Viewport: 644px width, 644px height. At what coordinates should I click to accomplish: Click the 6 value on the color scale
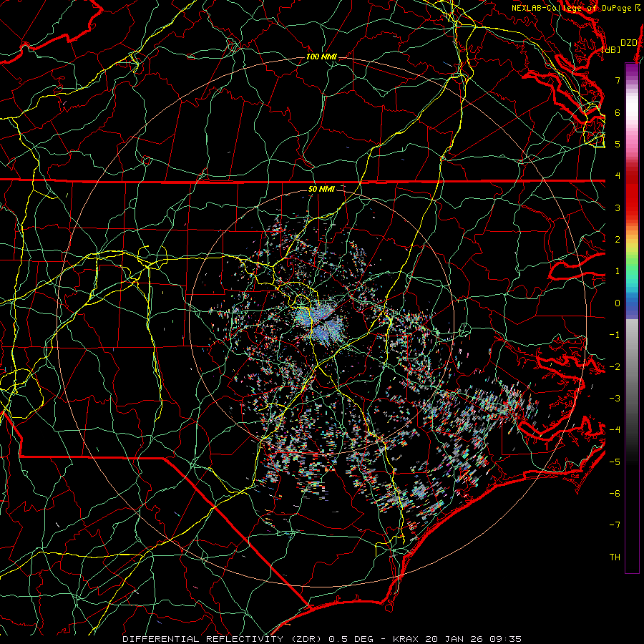618,112
